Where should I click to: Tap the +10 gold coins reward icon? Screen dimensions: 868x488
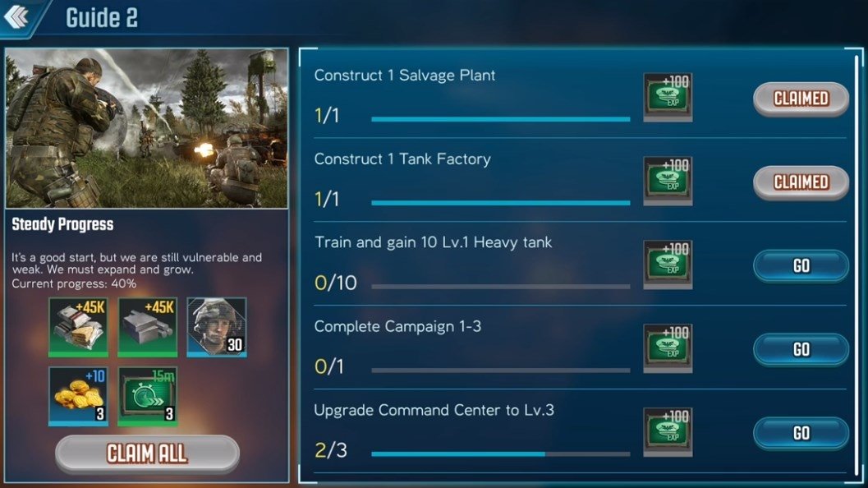point(78,396)
